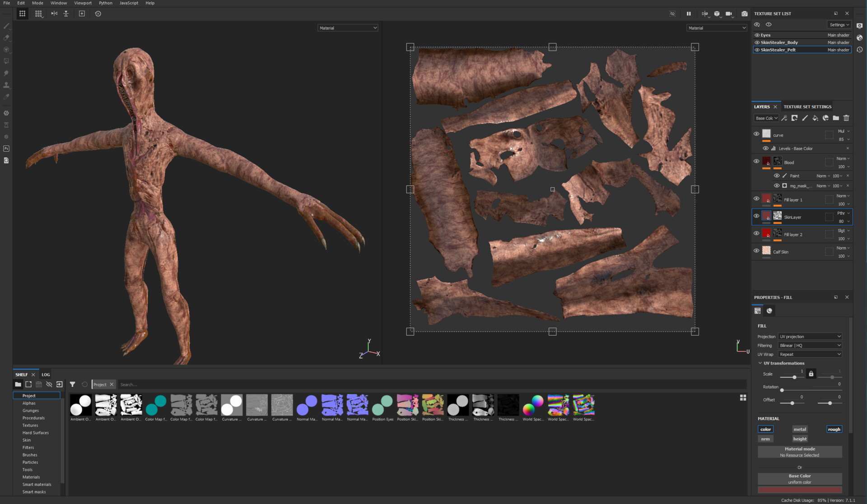Select the Clone stamp tool
The width and height of the screenshot is (867, 504).
point(6,85)
